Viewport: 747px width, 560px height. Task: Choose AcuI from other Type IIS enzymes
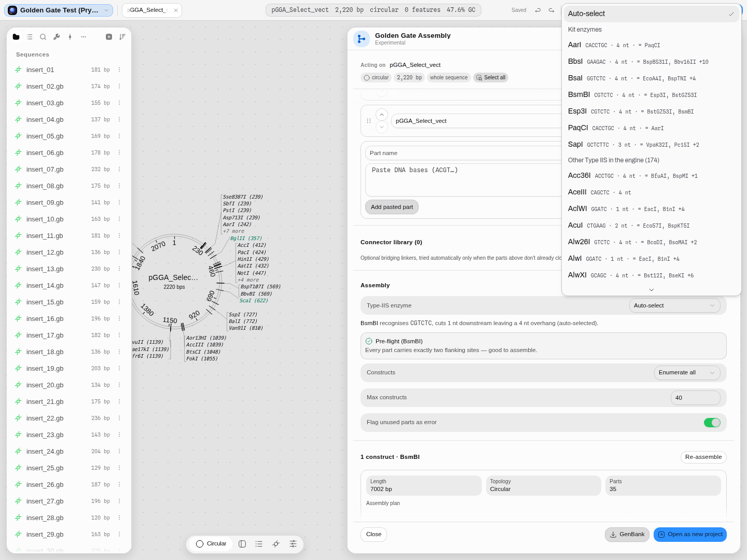coord(651,226)
